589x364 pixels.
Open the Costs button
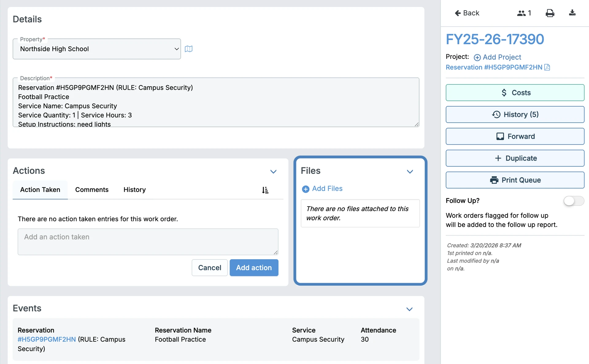(x=515, y=93)
